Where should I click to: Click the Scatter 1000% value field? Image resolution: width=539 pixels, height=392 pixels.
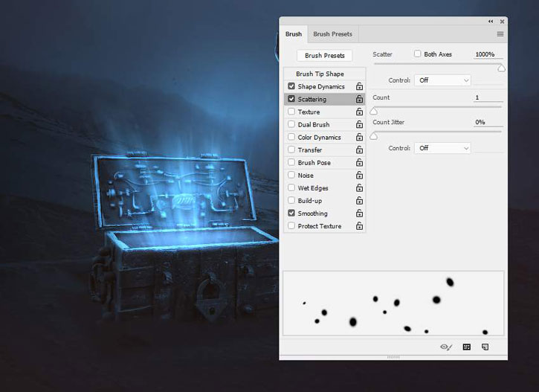(488, 54)
